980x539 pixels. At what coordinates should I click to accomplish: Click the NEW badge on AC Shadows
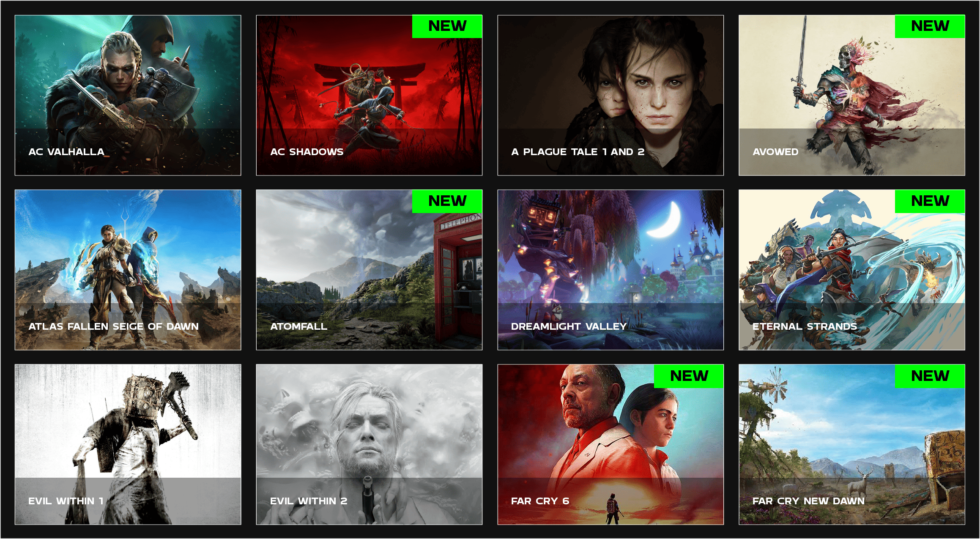[447, 26]
